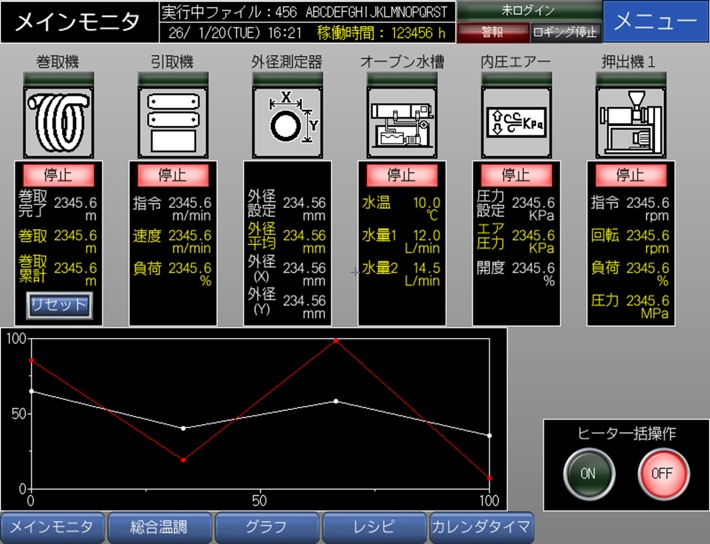Click the date and time display 16:21

click(235, 33)
